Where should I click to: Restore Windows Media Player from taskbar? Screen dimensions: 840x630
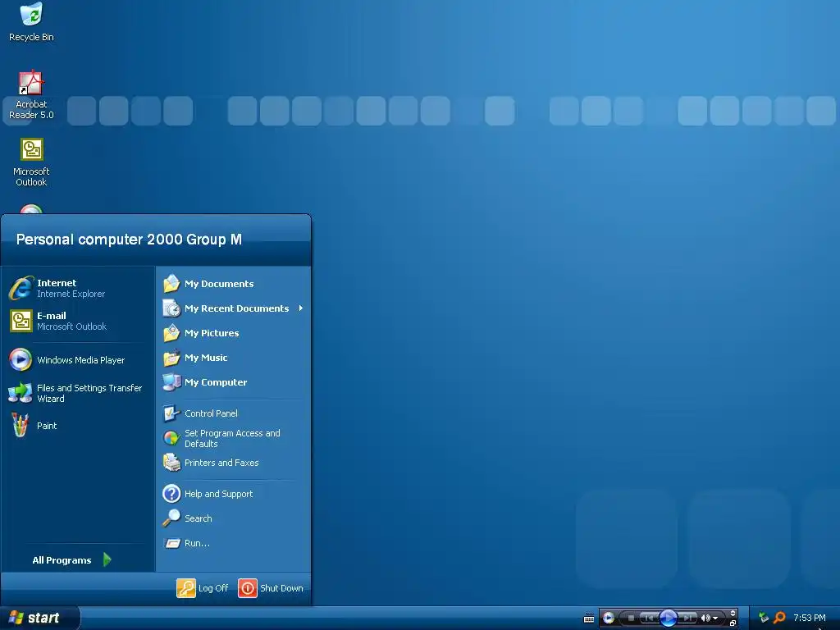pos(733,623)
